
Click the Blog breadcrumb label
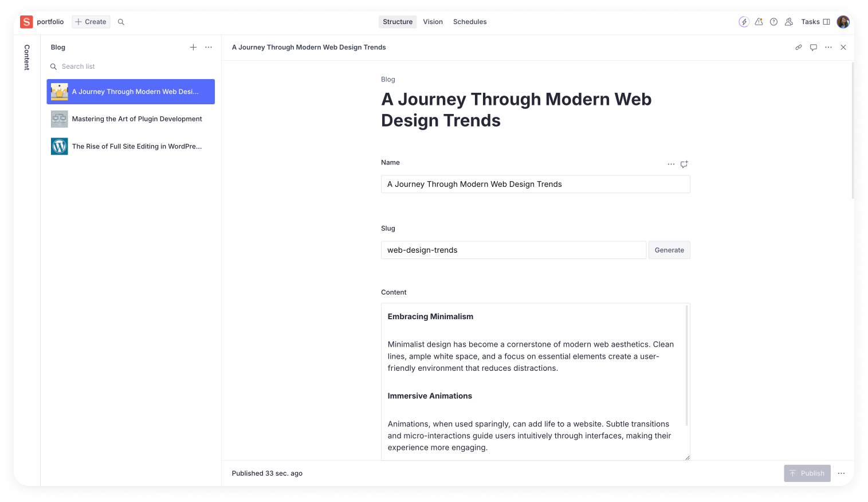click(x=388, y=80)
